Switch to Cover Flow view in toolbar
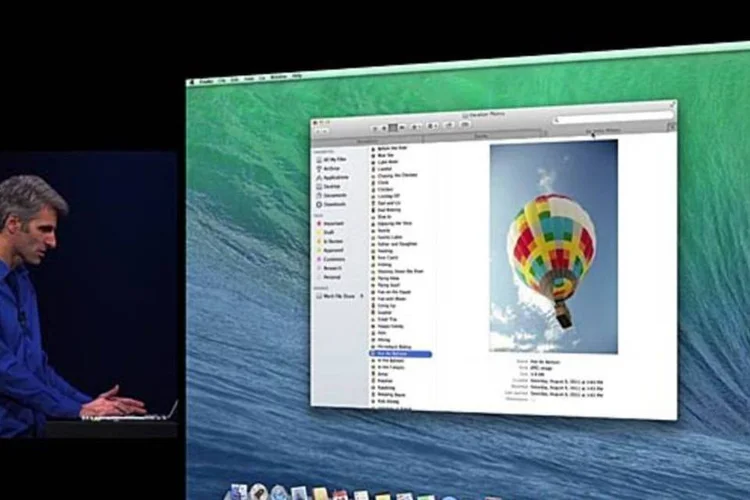Screen dimensions: 750x500 [x=402, y=127]
